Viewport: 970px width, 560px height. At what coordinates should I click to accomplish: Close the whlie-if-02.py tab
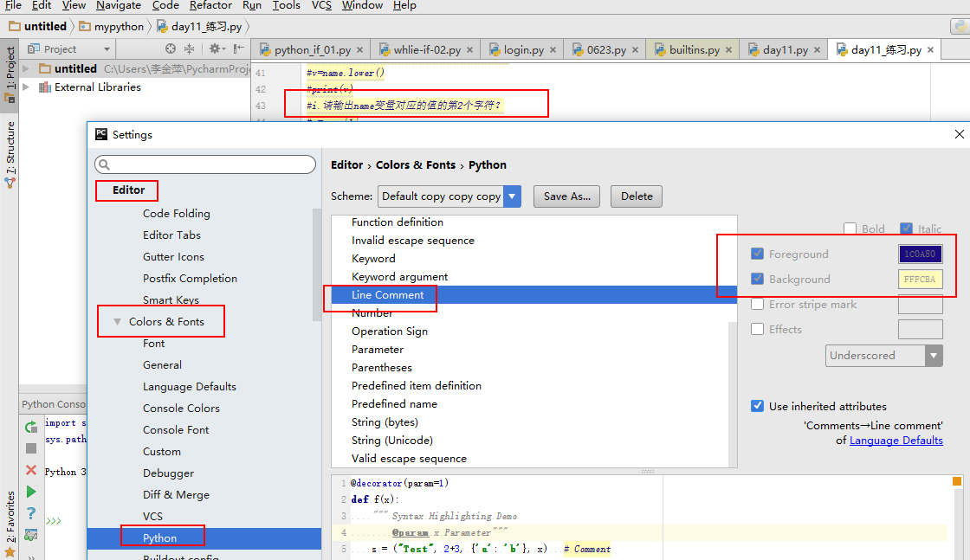pyautogui.click(x=469, y=50)
